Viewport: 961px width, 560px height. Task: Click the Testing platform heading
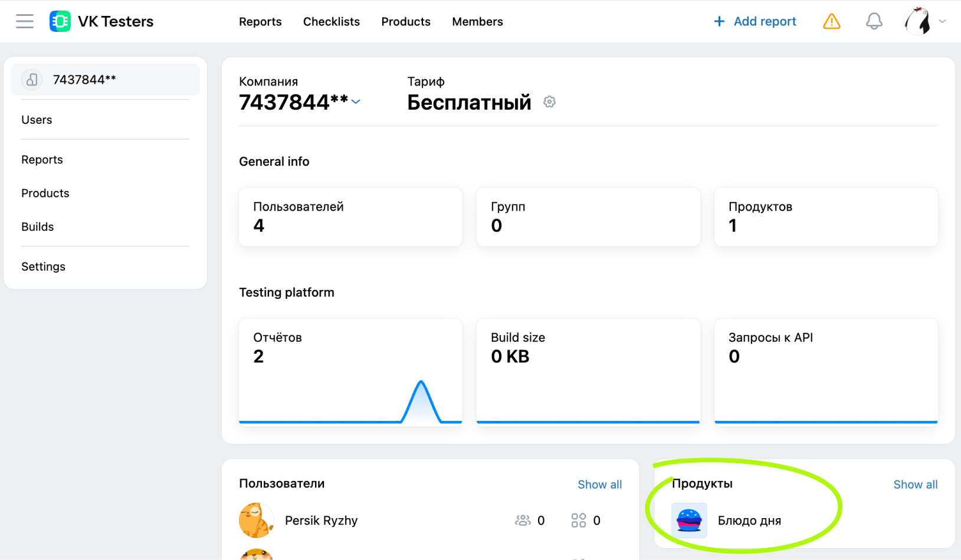click(x=286, y=292)
